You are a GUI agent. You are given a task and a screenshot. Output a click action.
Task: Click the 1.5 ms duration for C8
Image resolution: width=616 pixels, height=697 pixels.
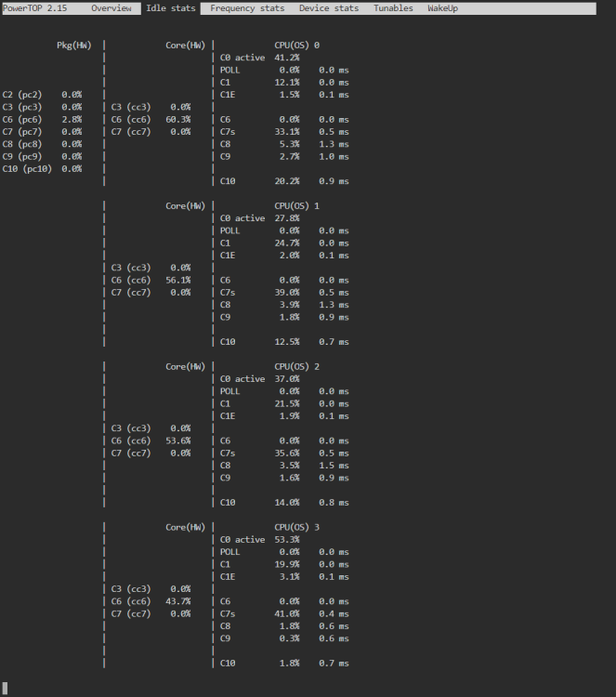pyautogui.click(x=334, y=466)
